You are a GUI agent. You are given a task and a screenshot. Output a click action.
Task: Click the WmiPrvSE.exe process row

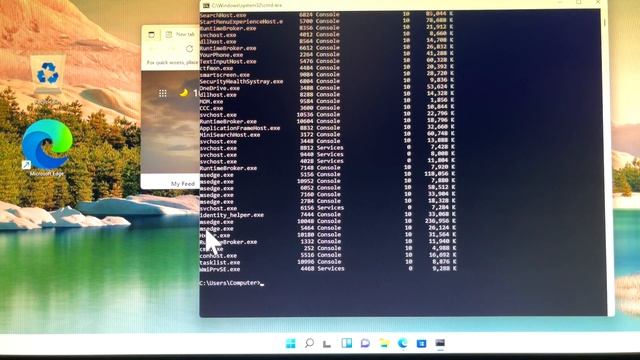[328, 269]
